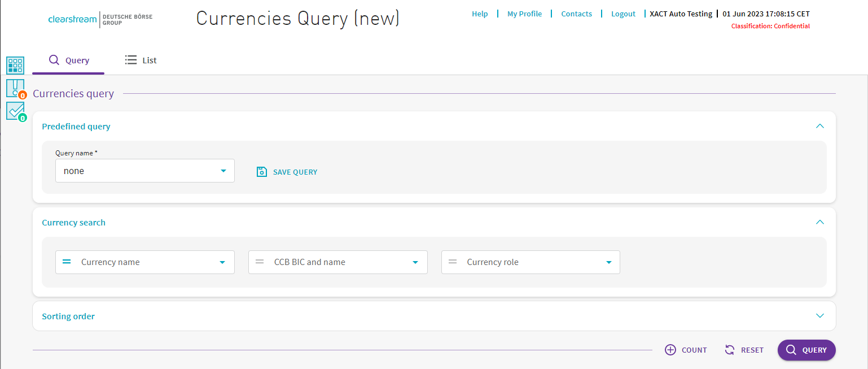Click the XACT Auto Testing user label
The width and height of the screenshot is (868, 369).
point(681,14)
